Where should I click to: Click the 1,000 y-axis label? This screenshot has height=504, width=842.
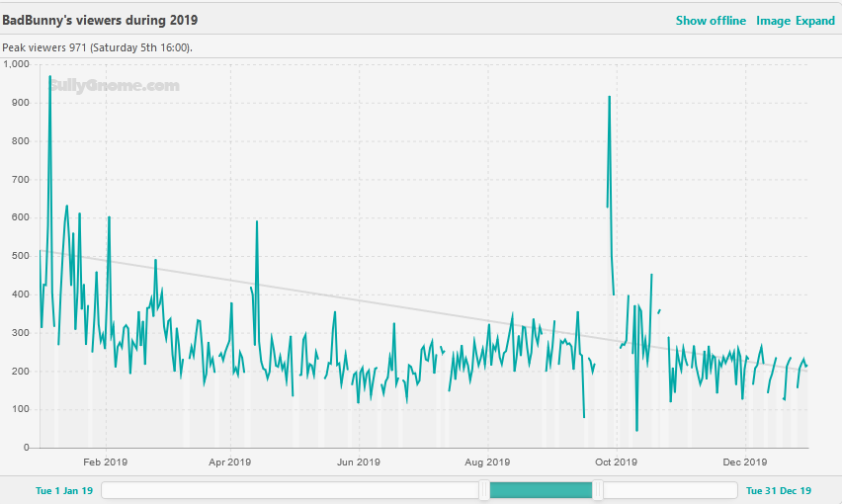coord(17,64)
